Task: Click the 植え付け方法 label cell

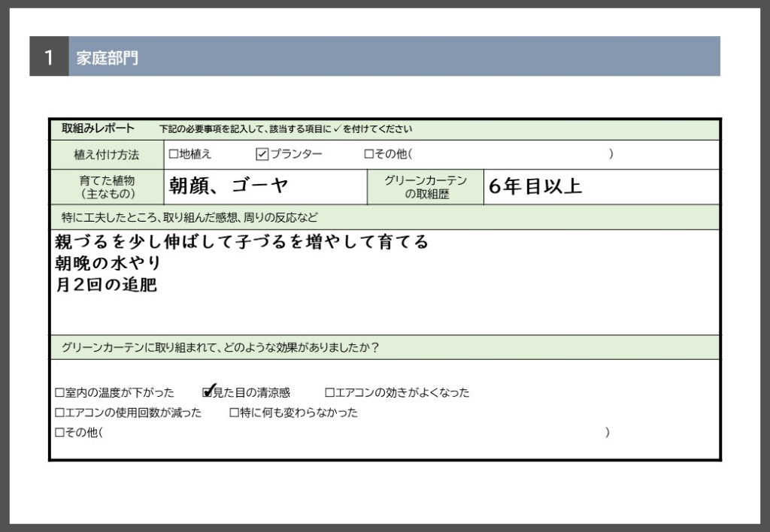Action: pyautogui.click(x=106, y=155)
